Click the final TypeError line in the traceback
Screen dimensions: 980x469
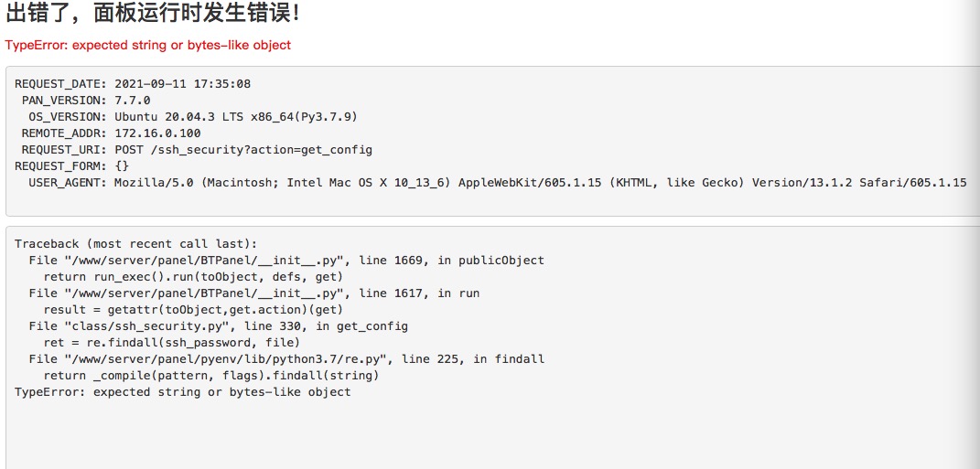182,393
